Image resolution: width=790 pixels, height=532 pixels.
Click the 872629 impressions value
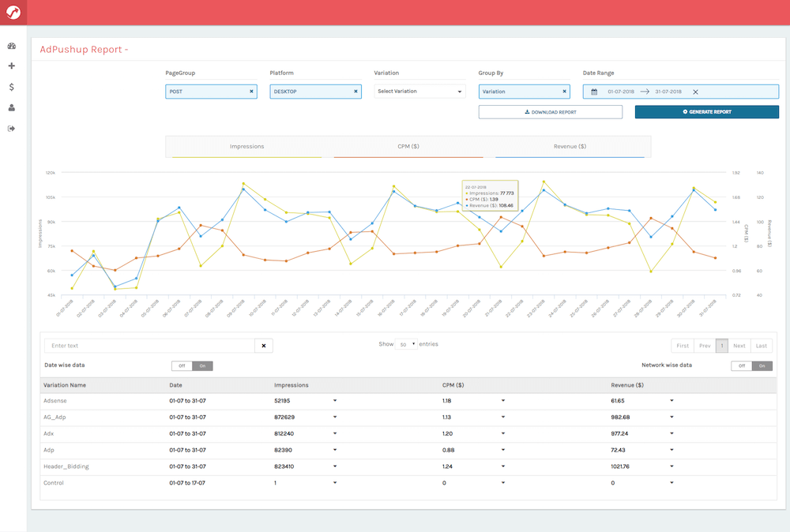click(284, 418)
